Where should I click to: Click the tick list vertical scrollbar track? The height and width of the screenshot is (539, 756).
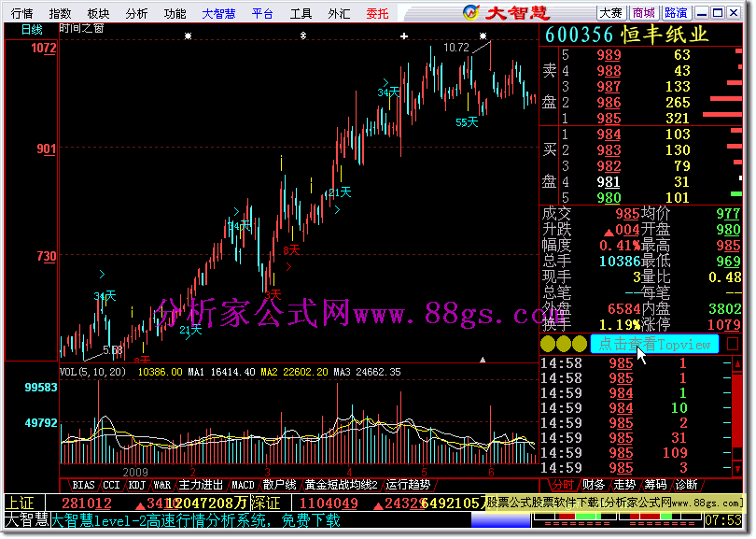click(x=737, y=416)
